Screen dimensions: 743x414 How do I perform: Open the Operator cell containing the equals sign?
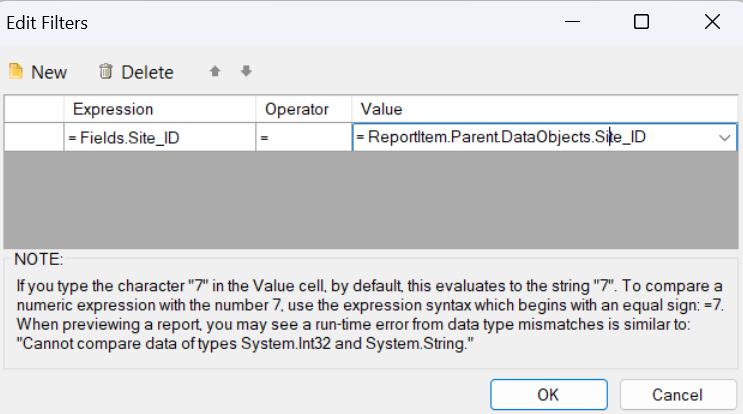pyautogui.click(x=303, y=137)
